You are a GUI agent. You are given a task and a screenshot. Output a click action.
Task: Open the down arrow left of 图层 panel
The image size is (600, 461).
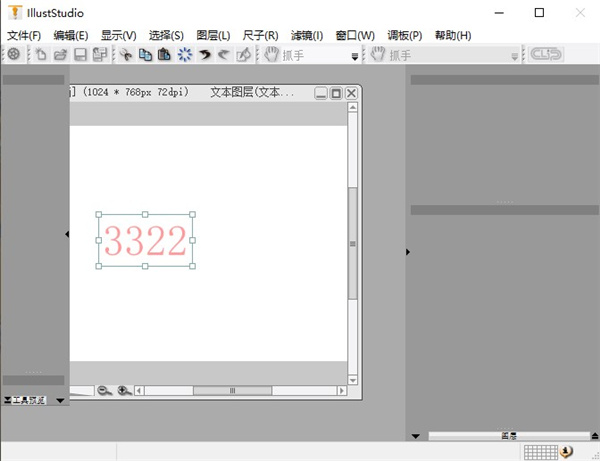pyautogui.click(x=416, y=436)
